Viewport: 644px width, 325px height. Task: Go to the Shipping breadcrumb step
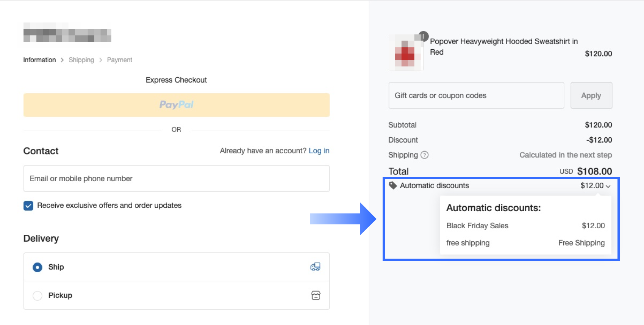[x=81, y=60]
